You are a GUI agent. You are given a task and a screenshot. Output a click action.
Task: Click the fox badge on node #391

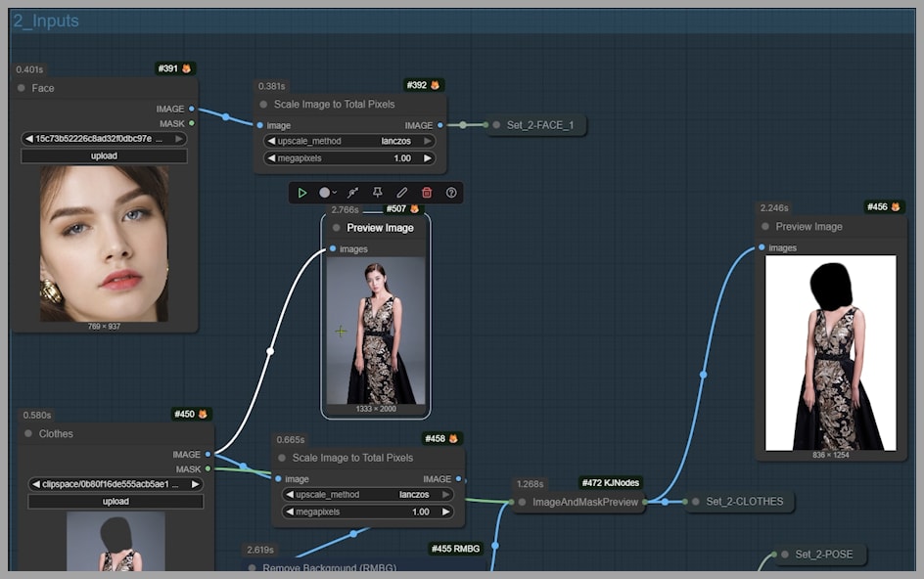click(x=186, y=68)
